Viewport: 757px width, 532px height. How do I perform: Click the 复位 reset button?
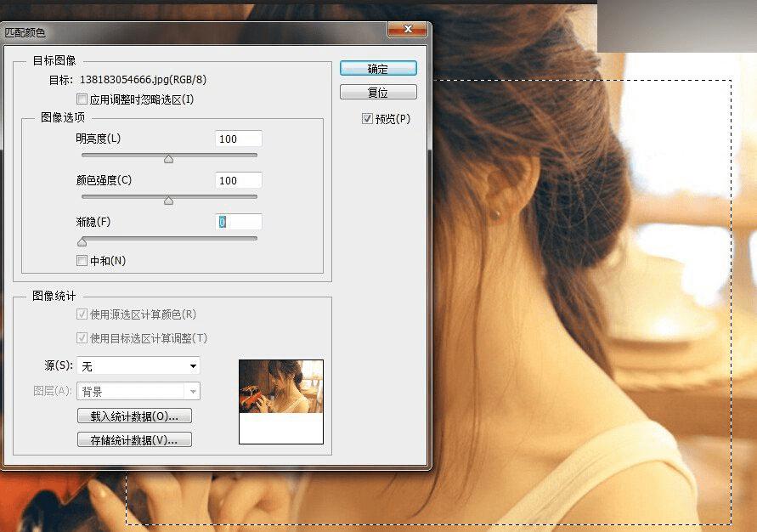coord(378,92)
